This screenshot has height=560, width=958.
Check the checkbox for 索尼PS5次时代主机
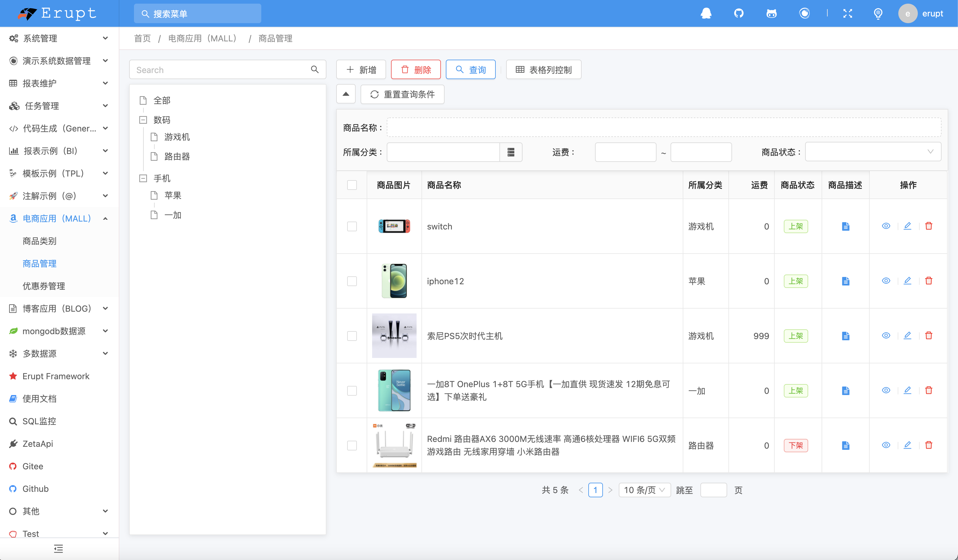click(352, 336)
